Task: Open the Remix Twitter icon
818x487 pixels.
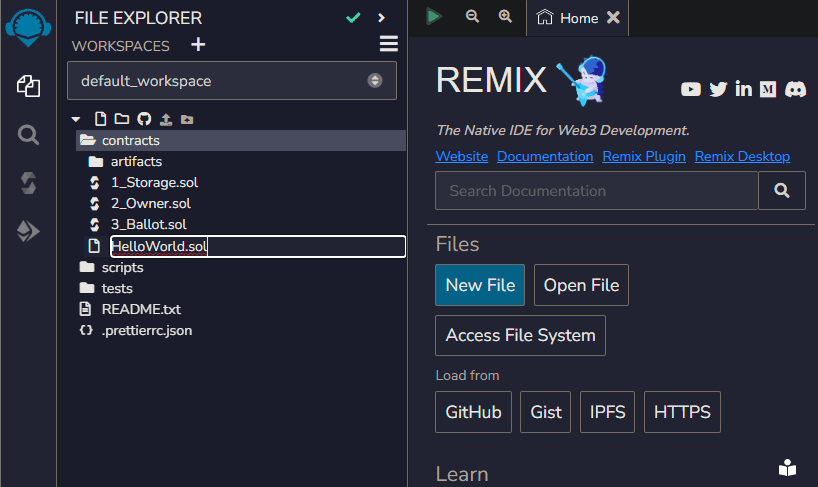Action: [x=718, y=90]
